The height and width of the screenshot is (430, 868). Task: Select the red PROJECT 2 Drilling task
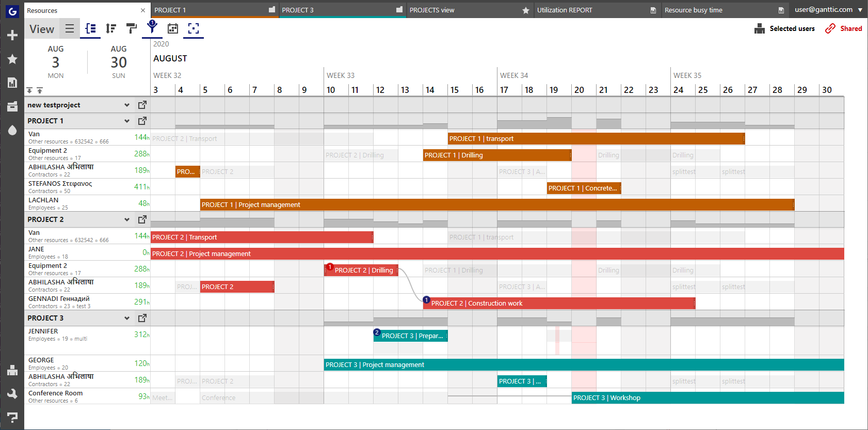tap(361, 270)
